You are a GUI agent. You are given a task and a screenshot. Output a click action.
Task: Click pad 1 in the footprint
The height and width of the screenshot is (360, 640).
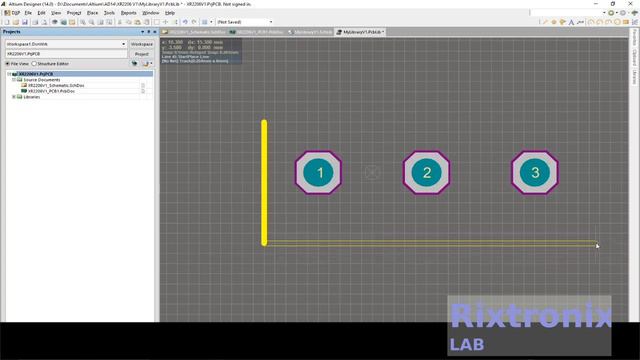[318, 173]
